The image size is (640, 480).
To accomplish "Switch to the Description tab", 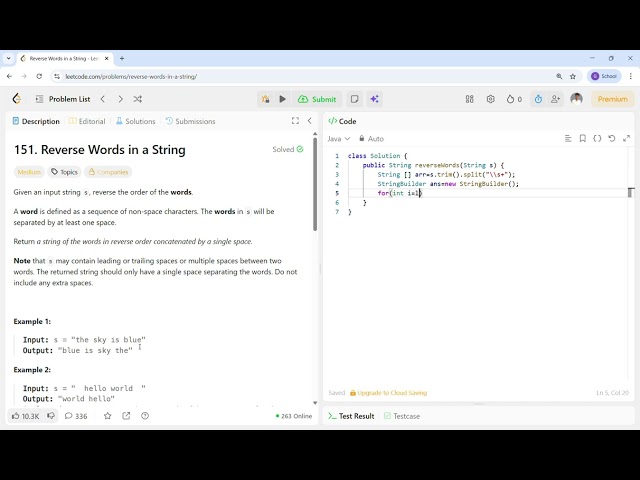I will click(x=36, y=121).
